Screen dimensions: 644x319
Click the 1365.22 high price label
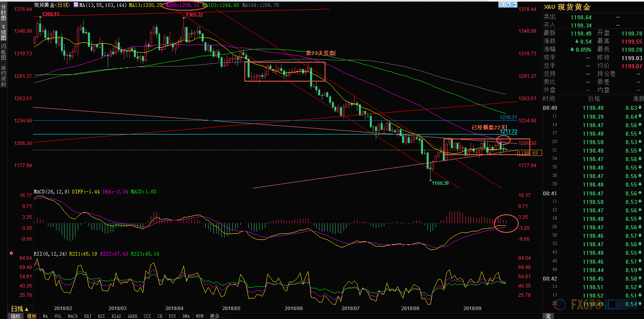coord(194,15)
